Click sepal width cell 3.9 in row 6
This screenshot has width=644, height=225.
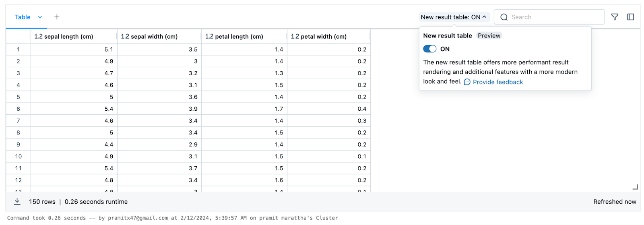(159, 109)
